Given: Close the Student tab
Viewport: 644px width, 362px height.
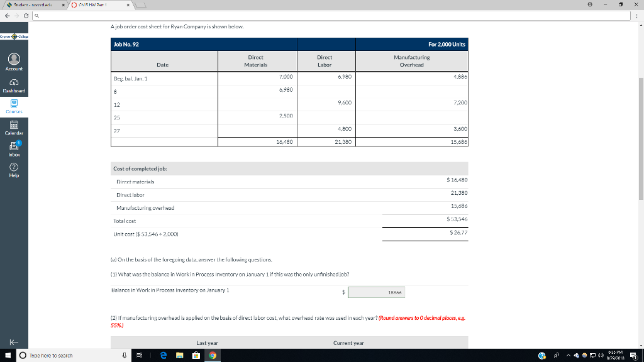Looking at the screenshot, I should [x=64, y=5].
